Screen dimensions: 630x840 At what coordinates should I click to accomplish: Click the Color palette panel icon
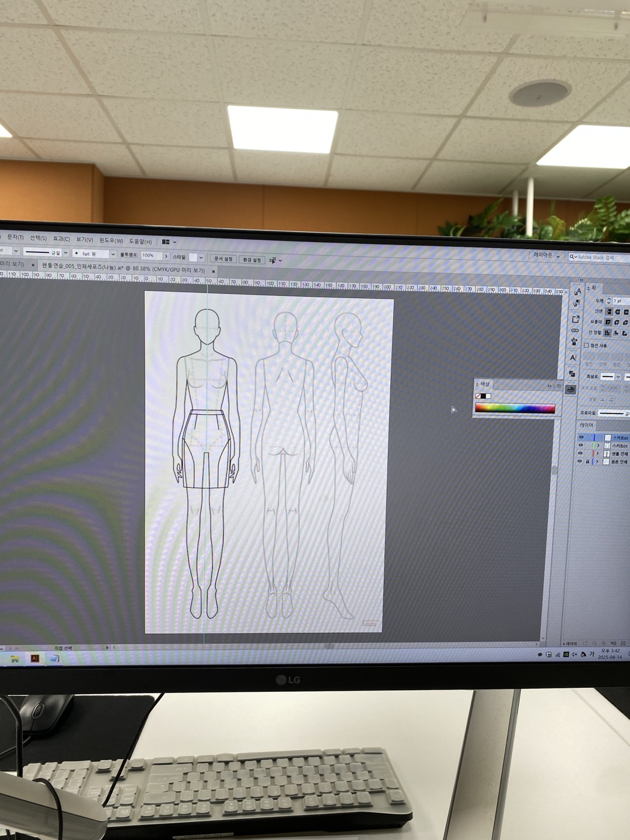571,390
